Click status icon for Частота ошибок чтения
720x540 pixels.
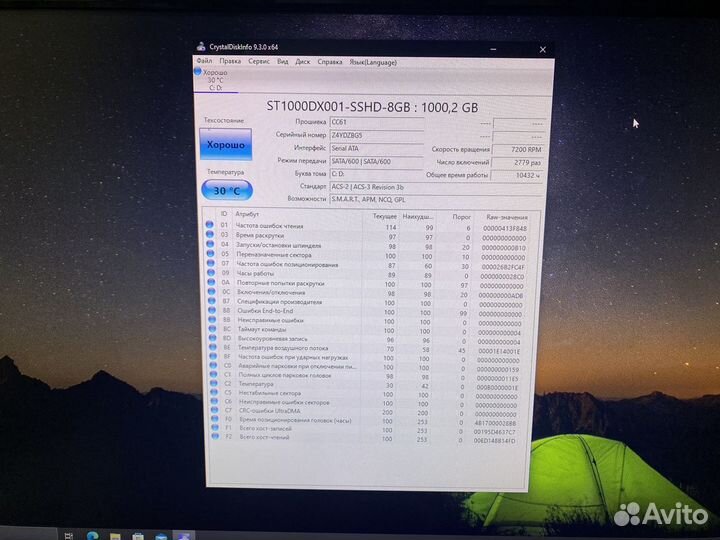pyautogui.click(x=209, y=225)
